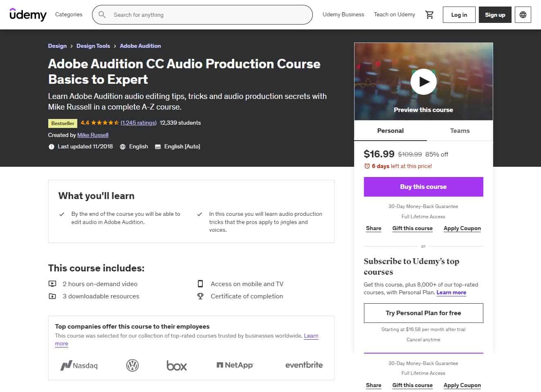The width and height of the screenshot is (541, 392).
Task: Click the mobile access icon
Action: (200, 284)
